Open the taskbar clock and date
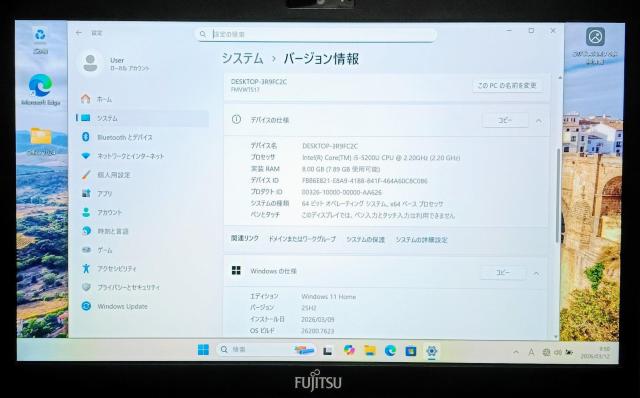Viewport: 640px width, 398px height. click(595, 353)
